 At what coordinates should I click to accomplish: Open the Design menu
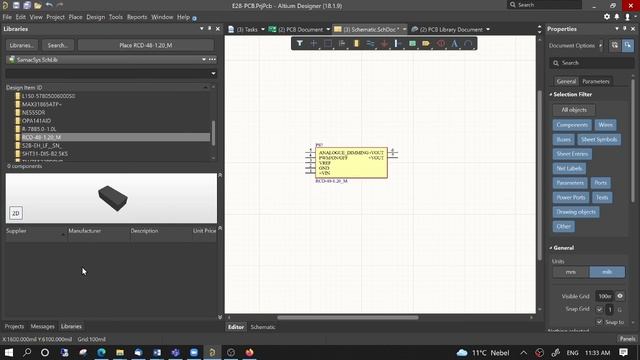pyautogui.click(x=96, y=17)
